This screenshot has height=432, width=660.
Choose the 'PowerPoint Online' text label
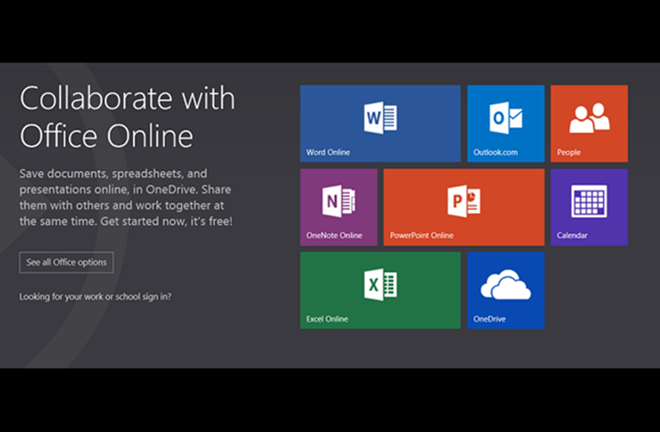[x=421, y=236]
